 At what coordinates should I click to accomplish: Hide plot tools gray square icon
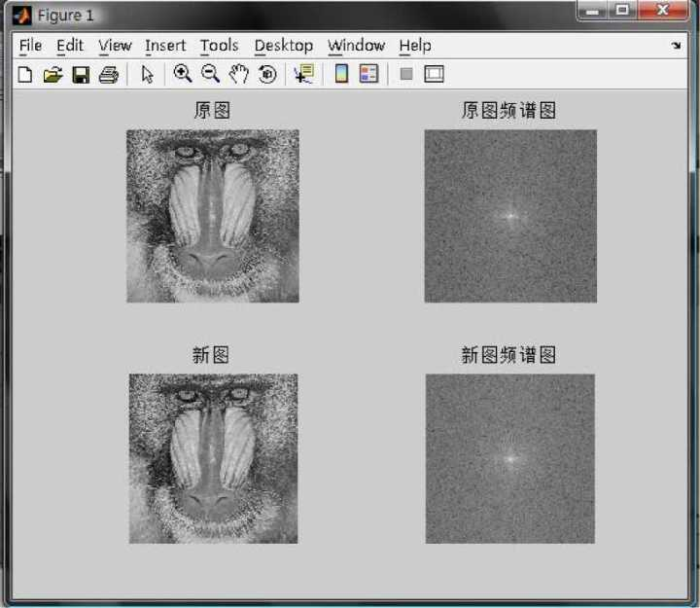point(406,74)
